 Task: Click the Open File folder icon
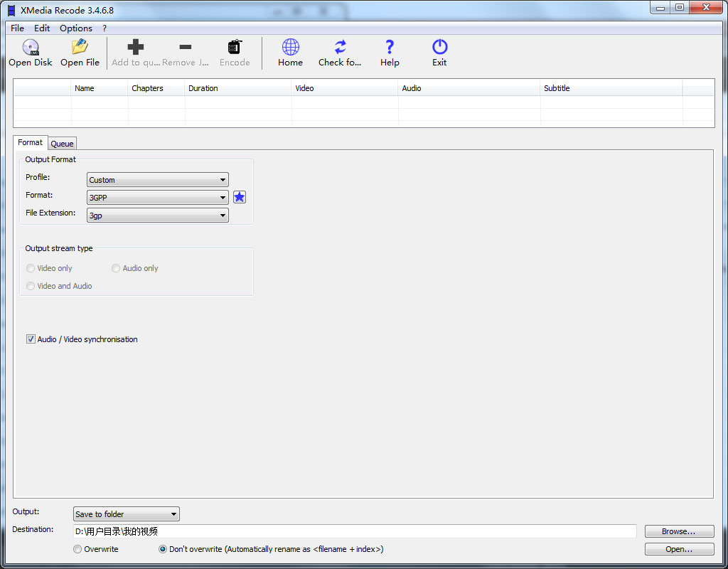click(80, 48)
